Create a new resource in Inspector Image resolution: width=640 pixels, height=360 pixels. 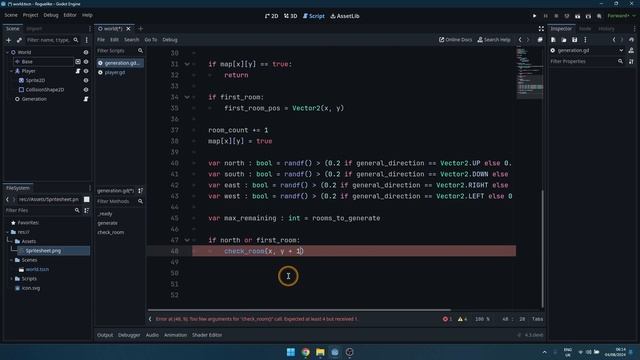(x=553, y=40)
